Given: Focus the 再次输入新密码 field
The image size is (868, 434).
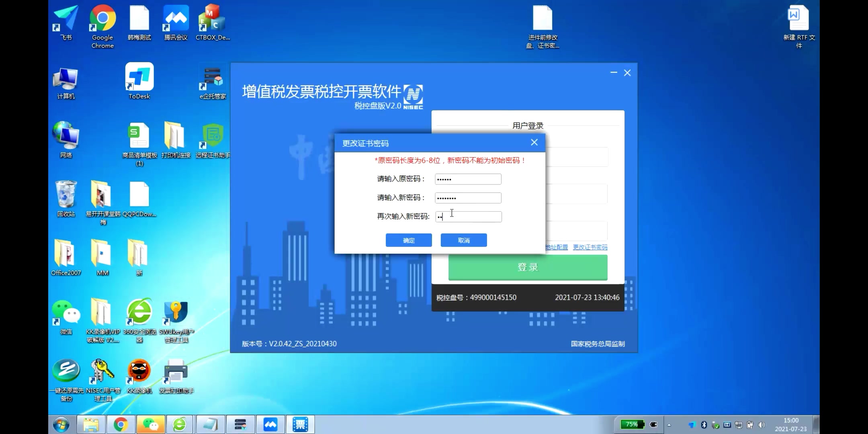Looking at the screenshot, I should tap(468, 217).
